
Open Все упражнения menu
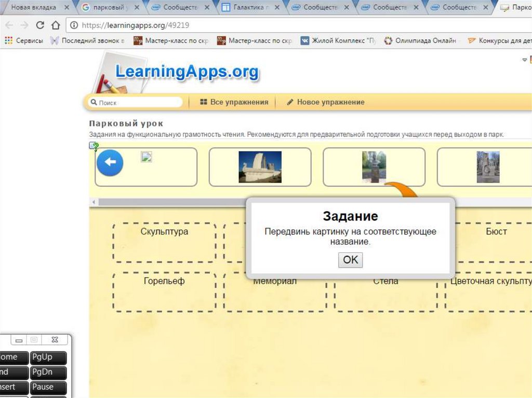tap(234, 102)
